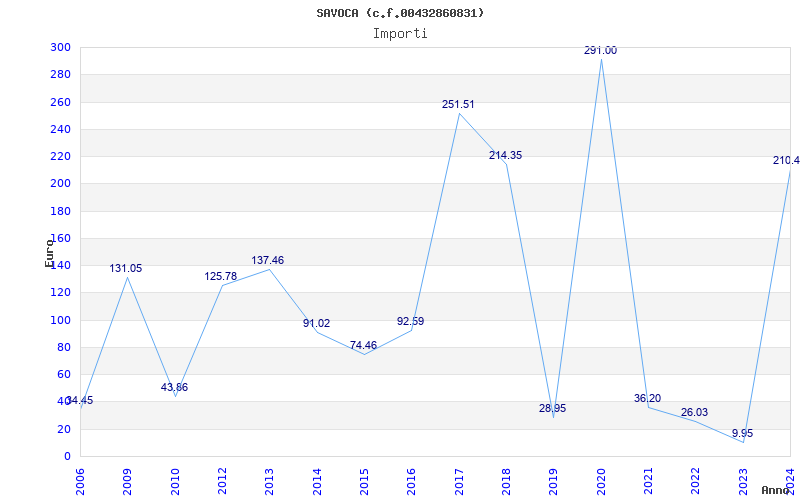800x500 pixels.
Task: Click the 131.05 data label
Action: (126, 268)
